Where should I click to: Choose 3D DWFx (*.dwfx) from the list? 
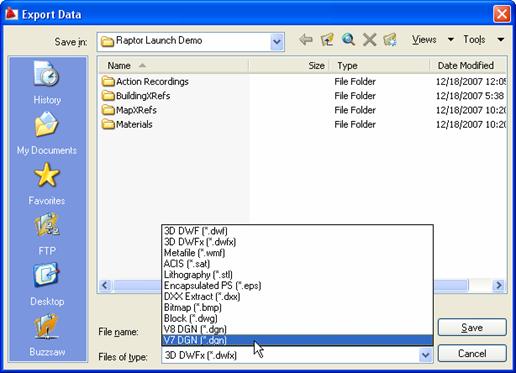tap(297, 242)
